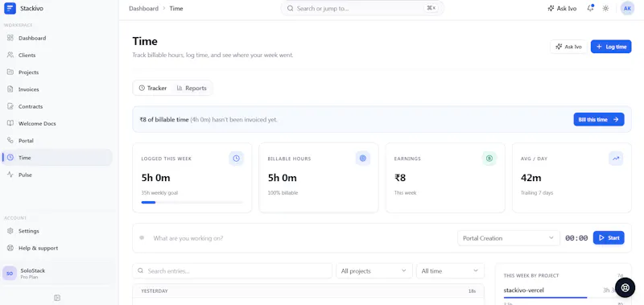The image size is (644, 305).
Task: Click the Time clock icon in sidebar
Action: 10,158
